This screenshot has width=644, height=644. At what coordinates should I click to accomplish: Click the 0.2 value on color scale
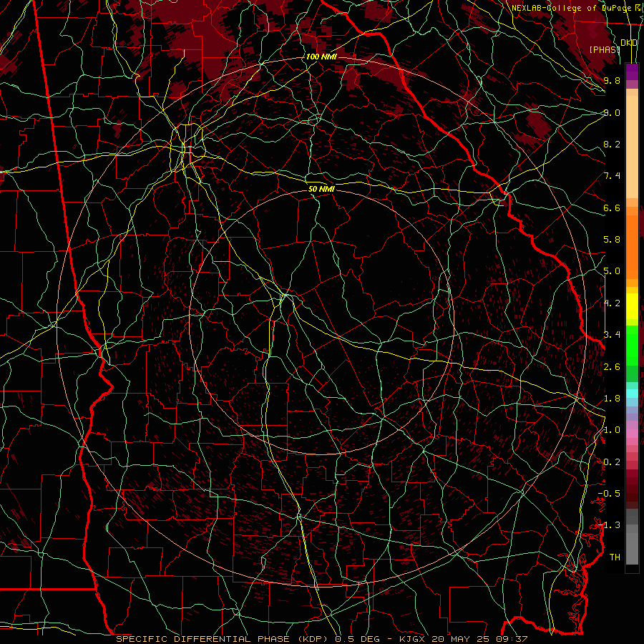click(612, 462)
